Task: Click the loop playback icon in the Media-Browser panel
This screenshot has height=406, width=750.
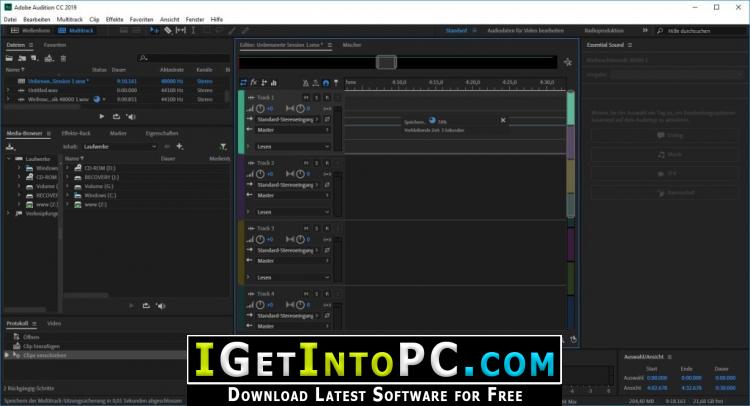Action: click(146, 306)
